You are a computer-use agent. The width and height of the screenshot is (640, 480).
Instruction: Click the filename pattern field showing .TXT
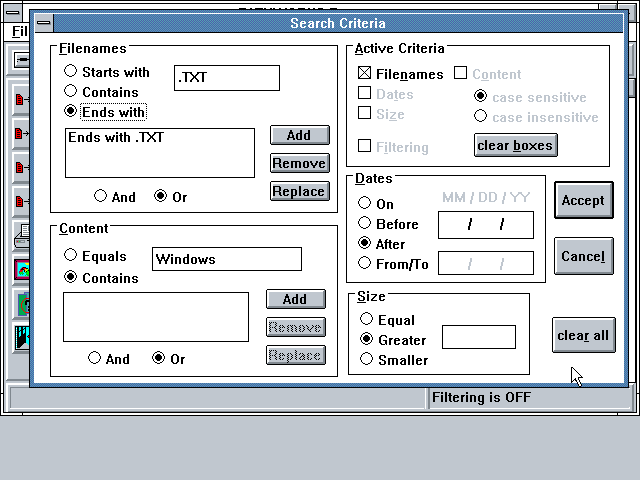(x=227, y=78)
